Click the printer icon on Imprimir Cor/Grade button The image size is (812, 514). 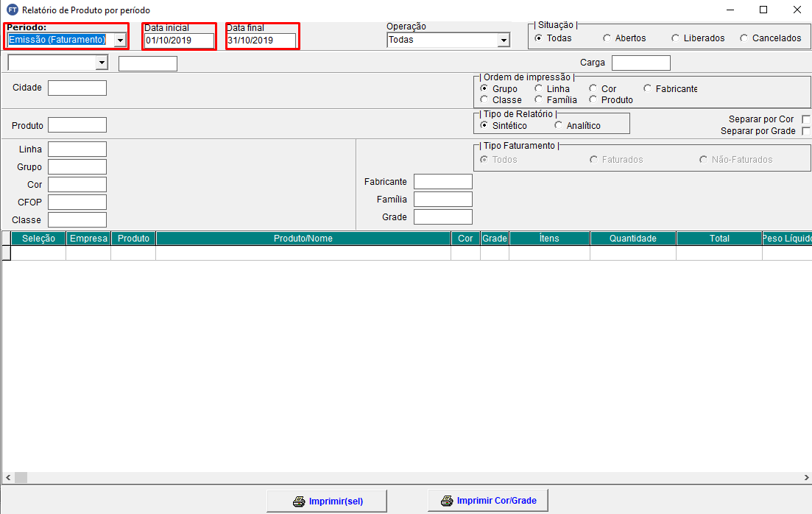click(447, 501)
